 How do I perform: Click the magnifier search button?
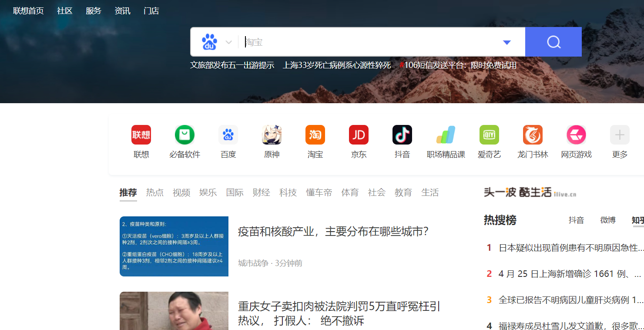(x=553, y=42)
